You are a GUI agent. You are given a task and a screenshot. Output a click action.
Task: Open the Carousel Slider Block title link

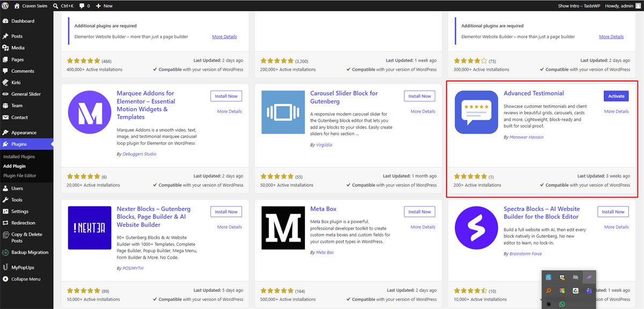344,97
